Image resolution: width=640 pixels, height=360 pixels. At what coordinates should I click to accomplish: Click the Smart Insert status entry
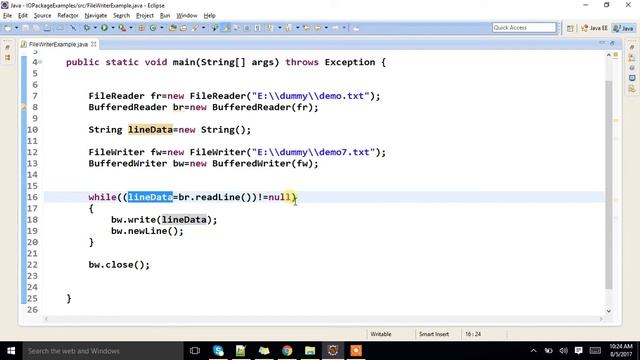tap(434, 334)
